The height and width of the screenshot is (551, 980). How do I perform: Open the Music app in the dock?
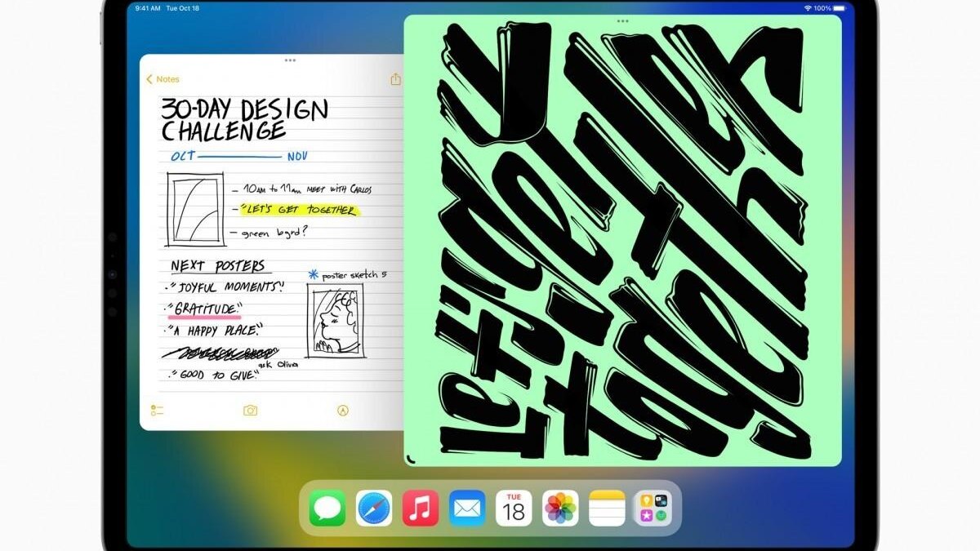[x=421, y=509]
